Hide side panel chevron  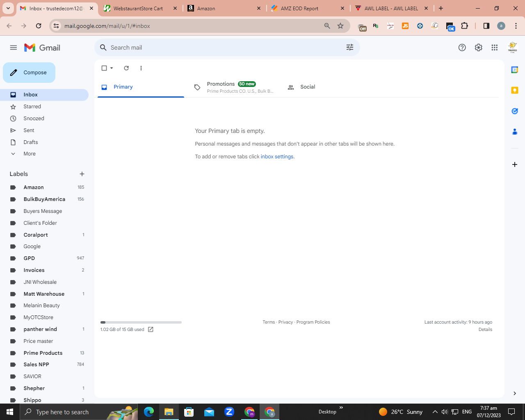[515, 393]
